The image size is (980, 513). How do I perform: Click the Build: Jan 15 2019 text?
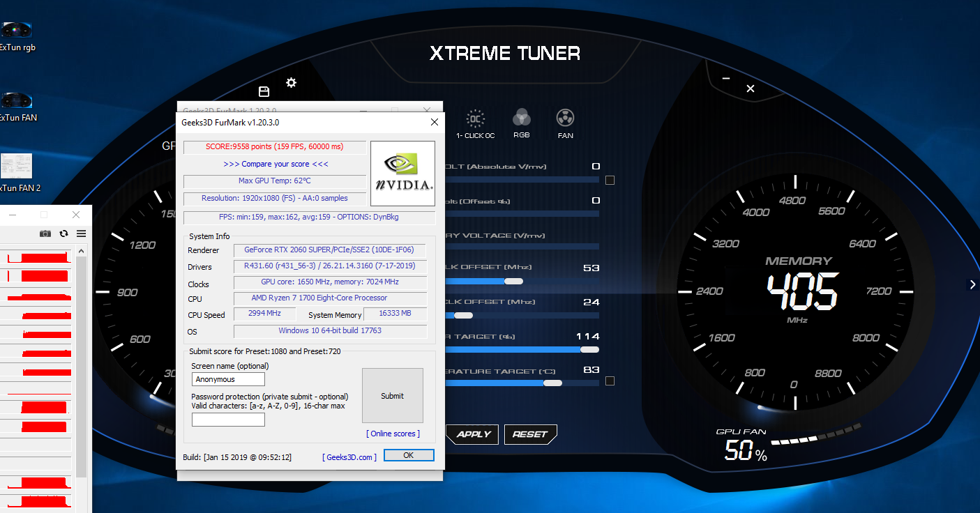[x=237, y=457]
